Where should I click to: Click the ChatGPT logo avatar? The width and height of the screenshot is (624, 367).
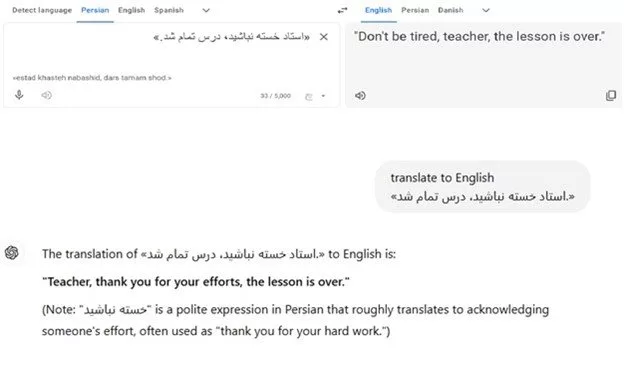tap(12, 252)
